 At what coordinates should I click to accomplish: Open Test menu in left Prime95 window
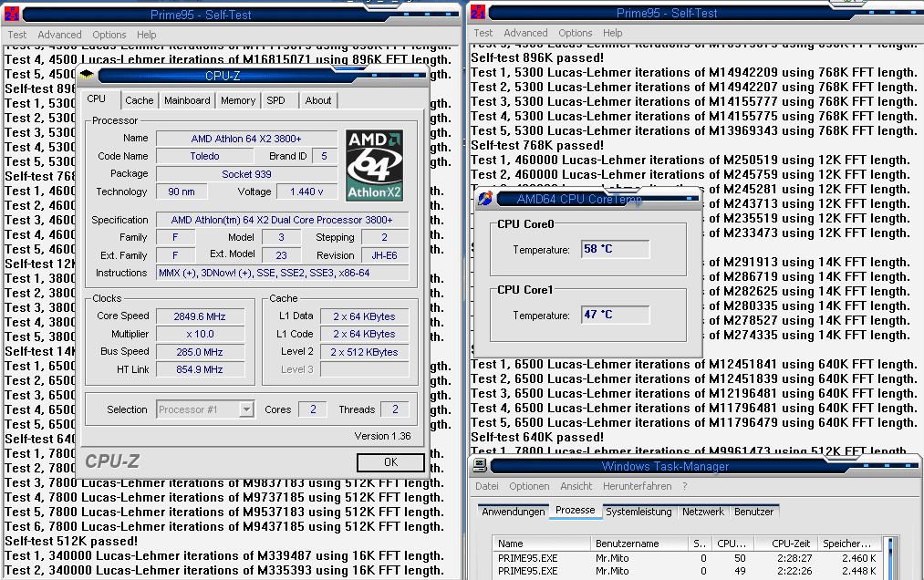pos(16,35)
